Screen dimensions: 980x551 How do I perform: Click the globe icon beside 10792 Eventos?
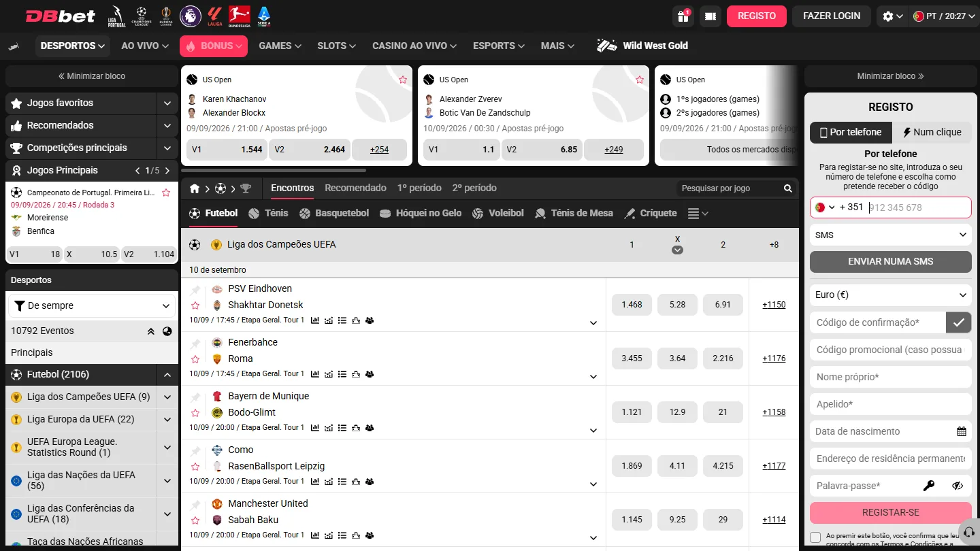(x=167, y=331)
